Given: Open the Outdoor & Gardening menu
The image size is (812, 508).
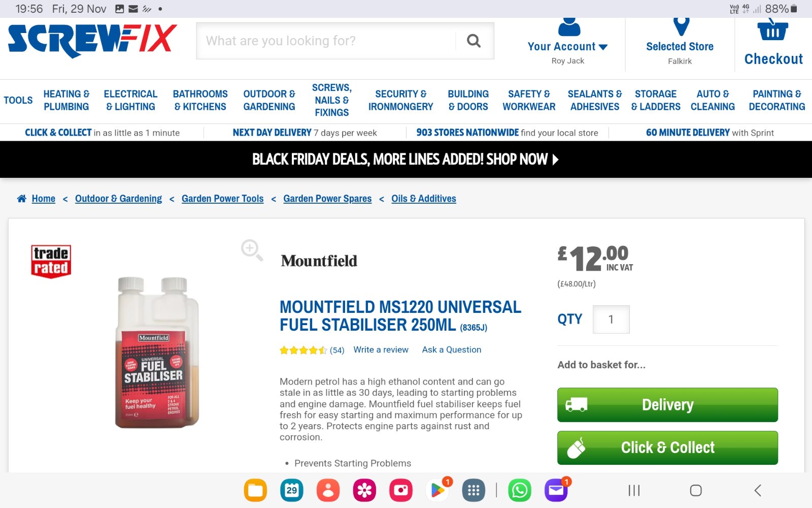Looking at the screenshot, I should point(269,100).
